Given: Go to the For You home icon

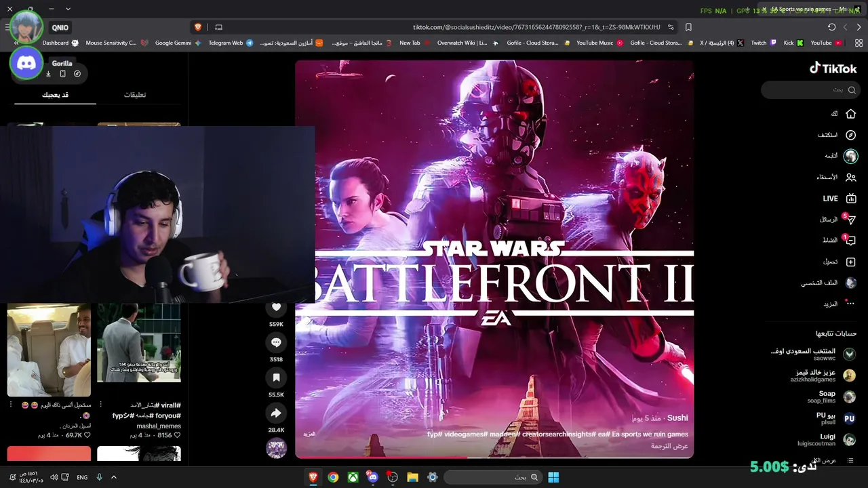Looking at the screenshot, I should click(x=851, y=114).
